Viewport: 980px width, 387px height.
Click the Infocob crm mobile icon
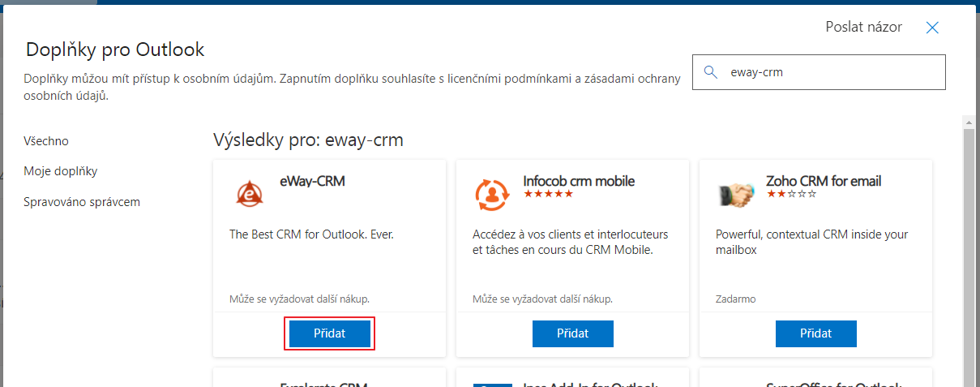click(x=491, y=193)
